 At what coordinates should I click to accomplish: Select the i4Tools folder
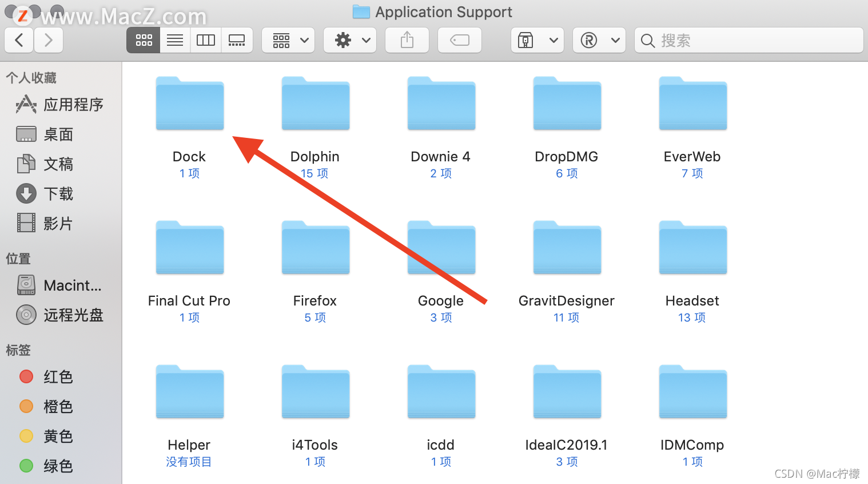316,392
